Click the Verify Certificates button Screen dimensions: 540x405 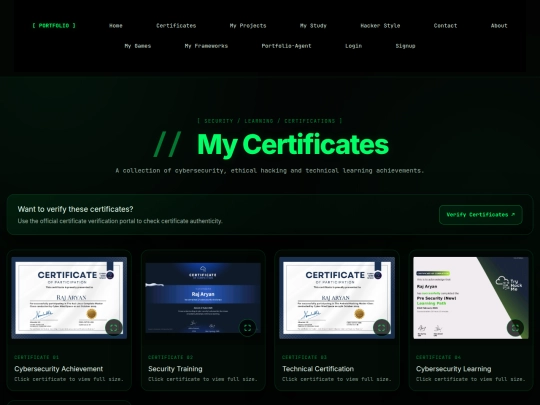point(481,215)
